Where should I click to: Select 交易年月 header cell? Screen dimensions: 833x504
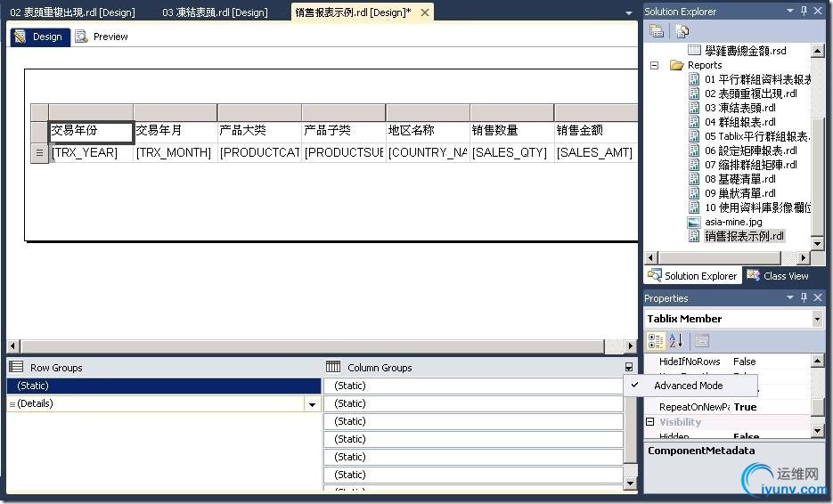click(x=176, y=132)
